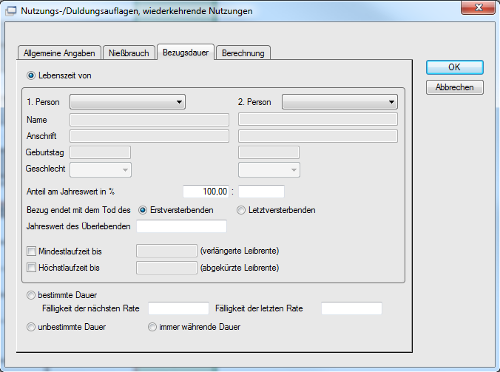Click the Anschrift field for 1. Person
This screenshot has width=500, height=372.
coord(149,136)
